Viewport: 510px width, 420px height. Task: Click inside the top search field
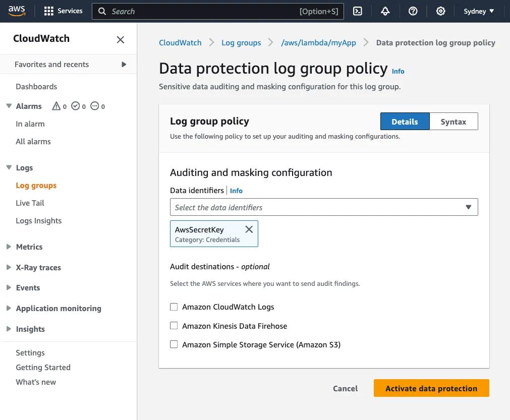[217, 11]
